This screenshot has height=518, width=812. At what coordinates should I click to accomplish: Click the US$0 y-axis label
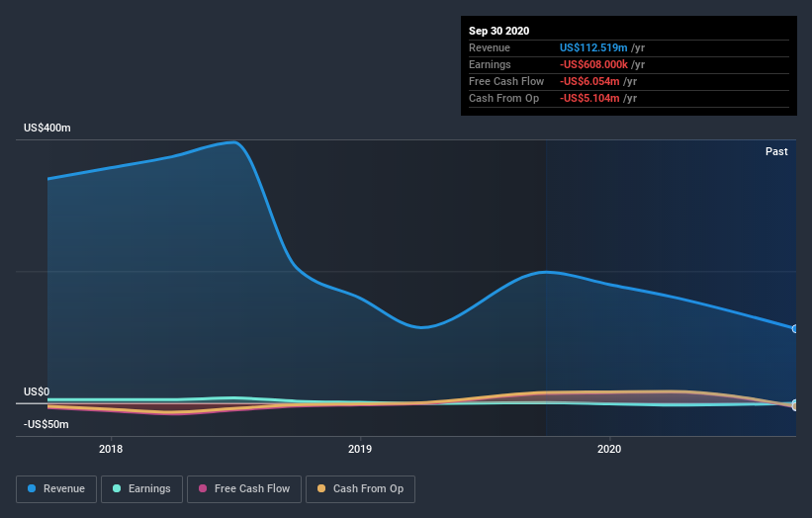tap(37, 391)
